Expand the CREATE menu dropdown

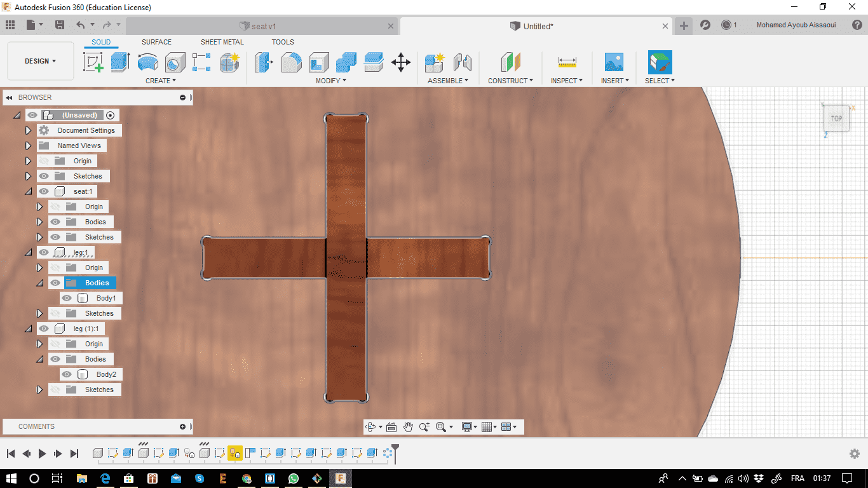(161, 81)
